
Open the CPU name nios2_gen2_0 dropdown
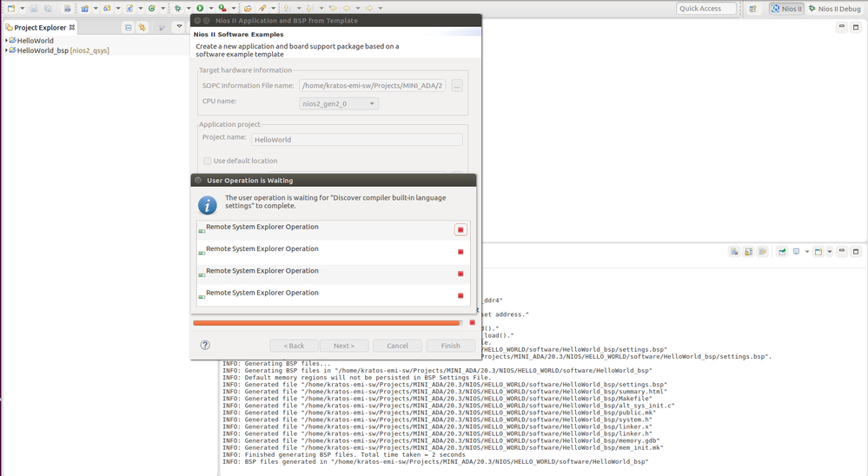[339, 103]
